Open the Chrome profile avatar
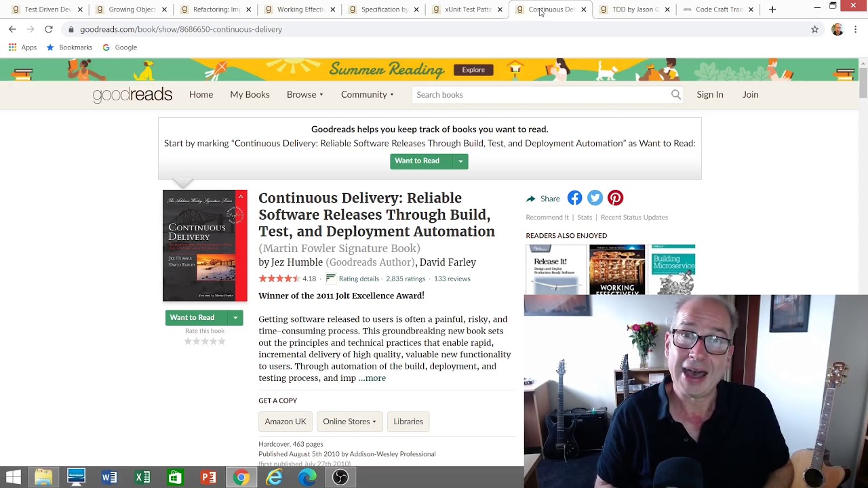Screen dimensions: 868x488 (837, 29)
